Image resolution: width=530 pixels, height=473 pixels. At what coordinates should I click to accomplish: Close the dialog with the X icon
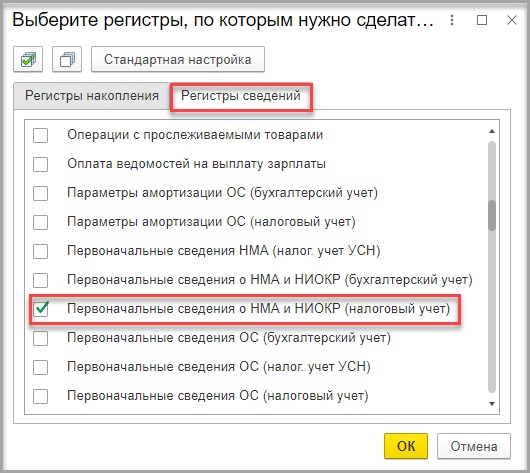512,20
